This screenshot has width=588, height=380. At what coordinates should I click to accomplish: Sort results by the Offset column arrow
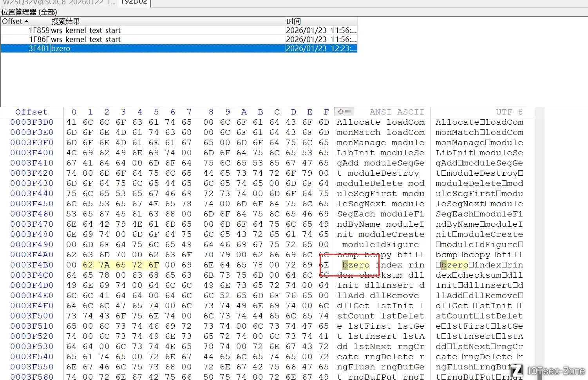pos(26,22)
